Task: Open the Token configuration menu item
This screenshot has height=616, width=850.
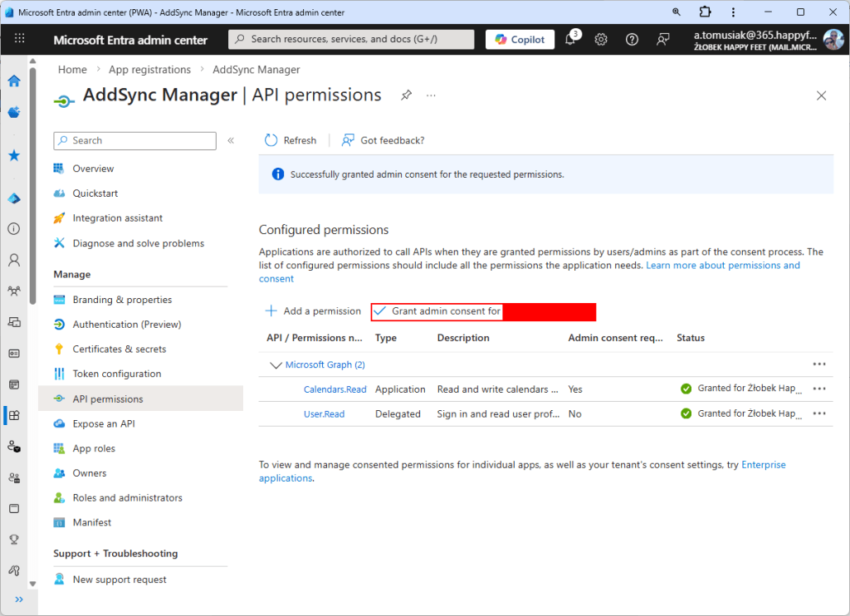Action: point(117,374)
